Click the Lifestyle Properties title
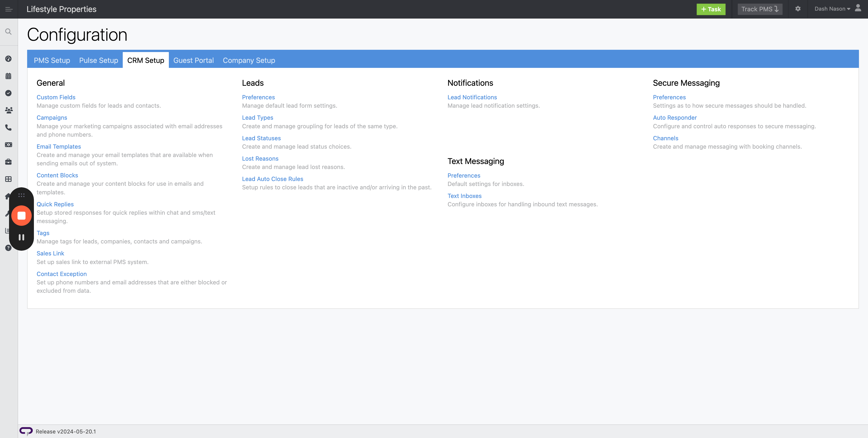 click(x=61, y=9)
